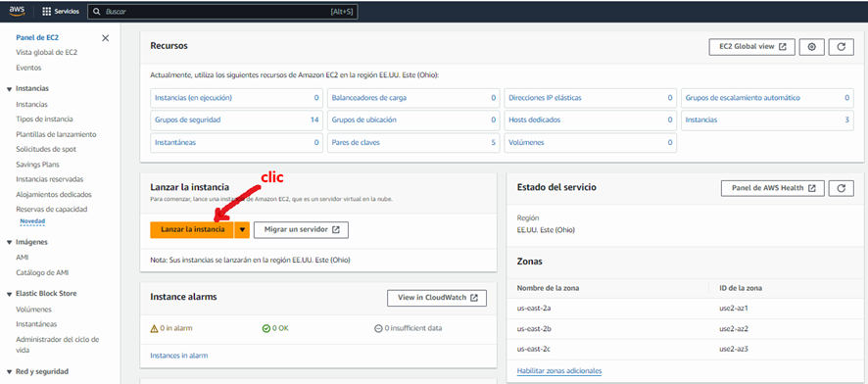Click Grupos de ubicación resource link
The width and height of the screenshot is (868, 384).
tap(363, 120)
